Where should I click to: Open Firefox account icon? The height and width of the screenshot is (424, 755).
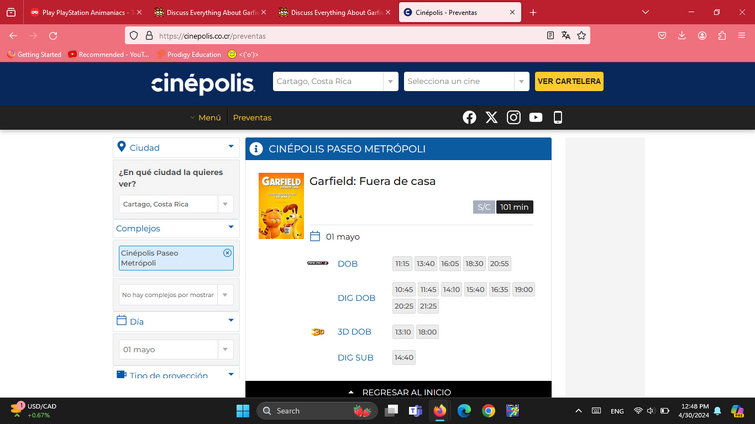click(702, 36)
